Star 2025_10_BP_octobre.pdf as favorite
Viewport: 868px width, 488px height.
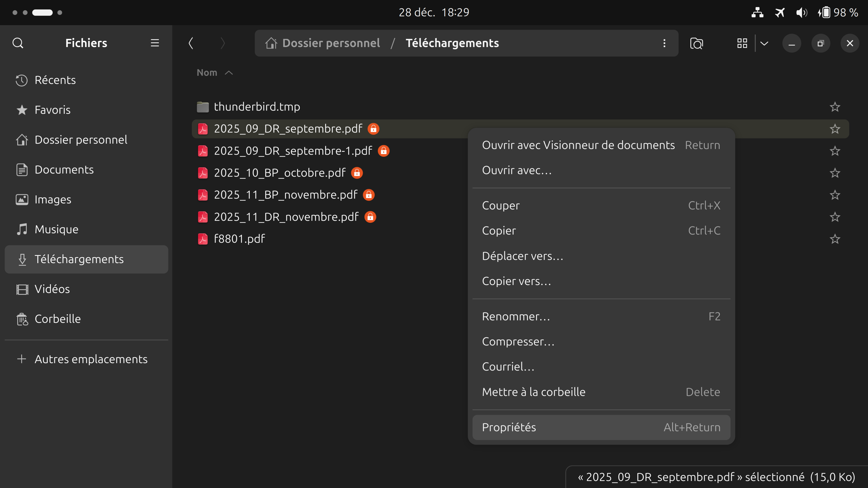[x=835, y=173]
